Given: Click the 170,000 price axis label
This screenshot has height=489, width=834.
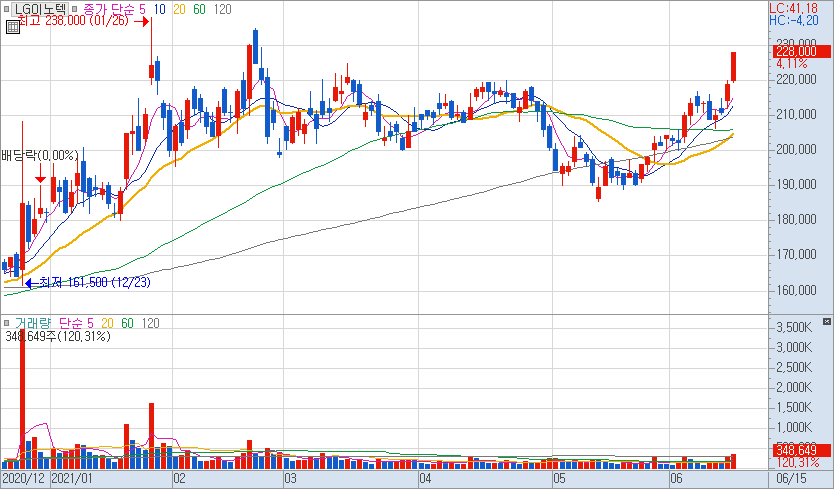Looking at the screenshot, I should click(796, 255).
